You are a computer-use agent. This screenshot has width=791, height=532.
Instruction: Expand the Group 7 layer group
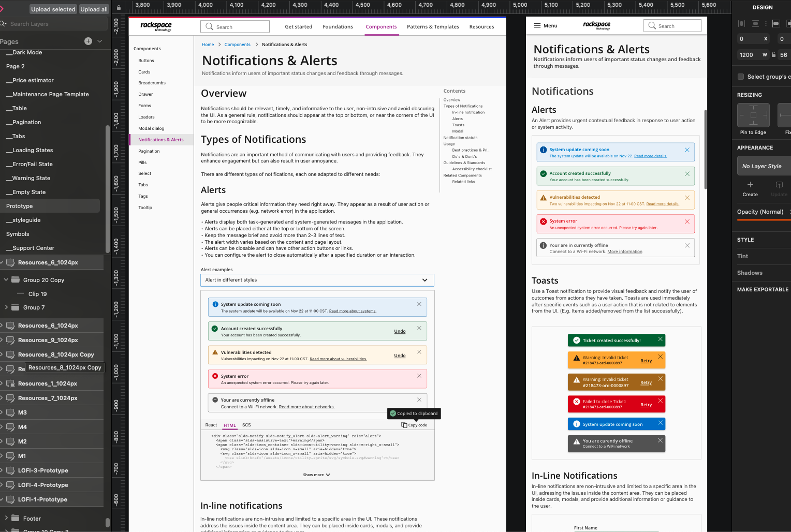(x=6, y=307)
